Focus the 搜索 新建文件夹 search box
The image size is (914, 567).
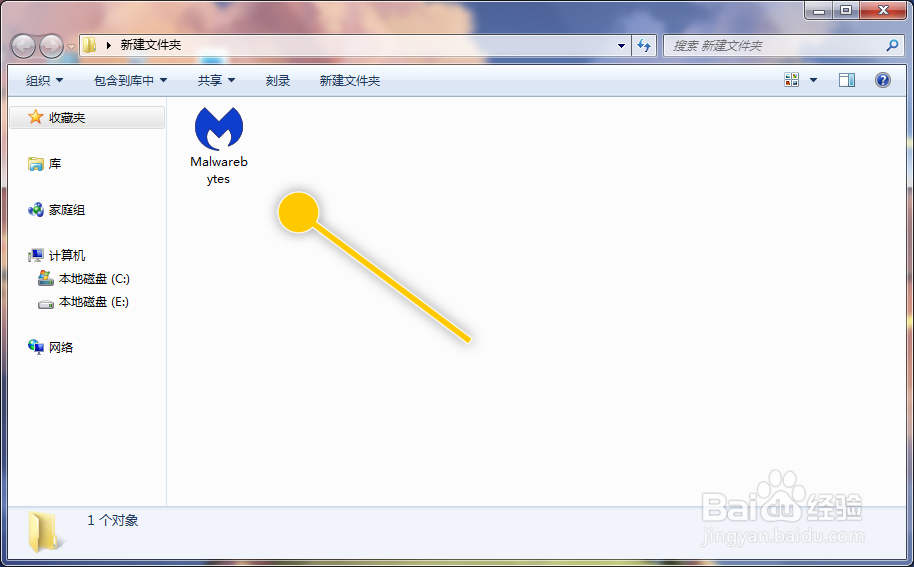[x=782, y=45]
